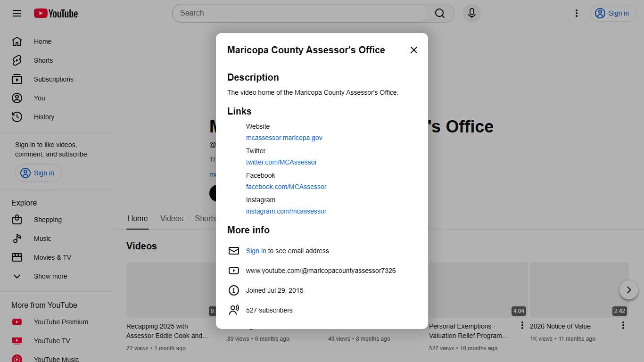The image size is (644, 362).
Task: Expand Show more in the sidebar
Action: [x=50, y=276]
